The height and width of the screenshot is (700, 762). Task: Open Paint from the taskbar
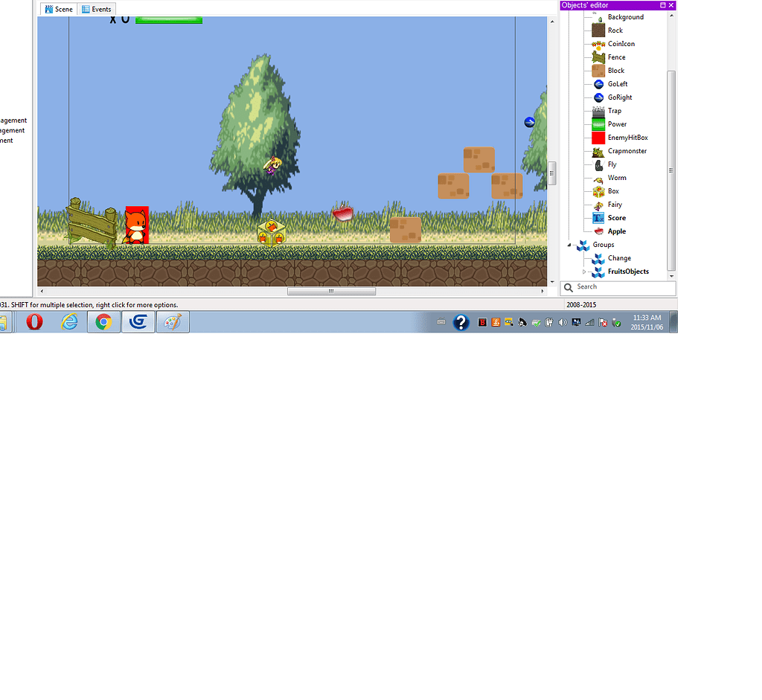pos(173,322)
